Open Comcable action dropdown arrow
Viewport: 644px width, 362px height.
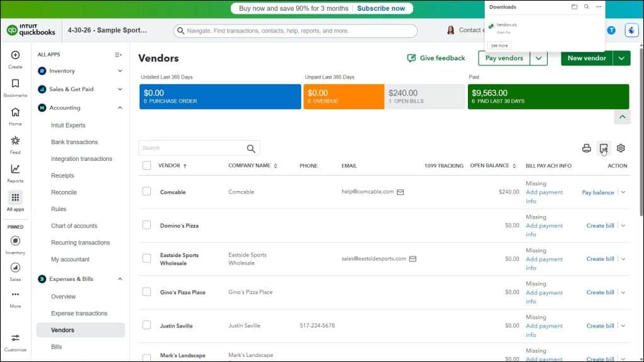[623, 192]
